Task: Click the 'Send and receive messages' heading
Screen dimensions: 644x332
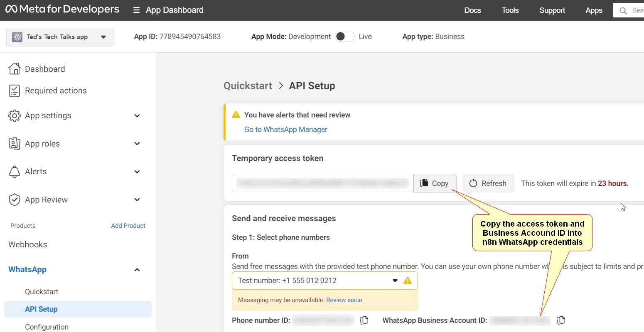Action: (284, 218)
